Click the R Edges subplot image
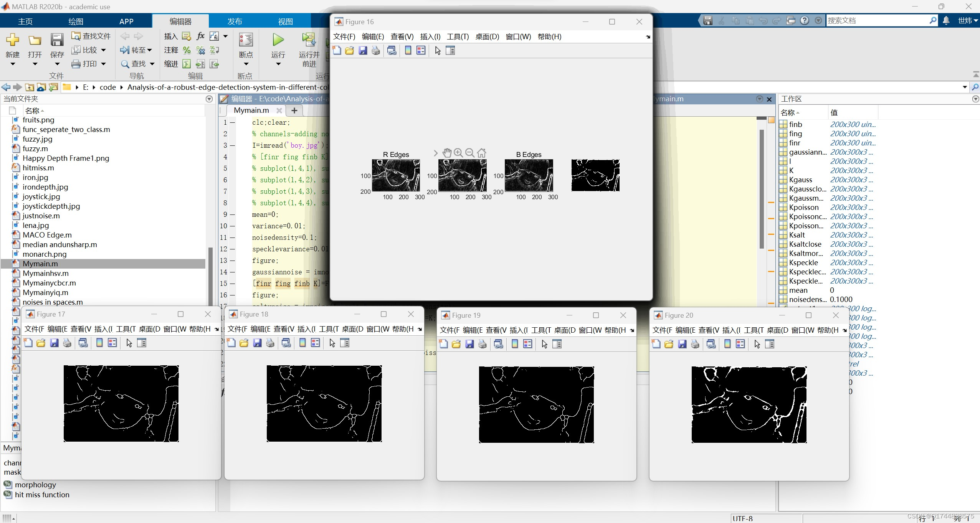Viewport: 980px width, 523px height. [x=396, y=175]
